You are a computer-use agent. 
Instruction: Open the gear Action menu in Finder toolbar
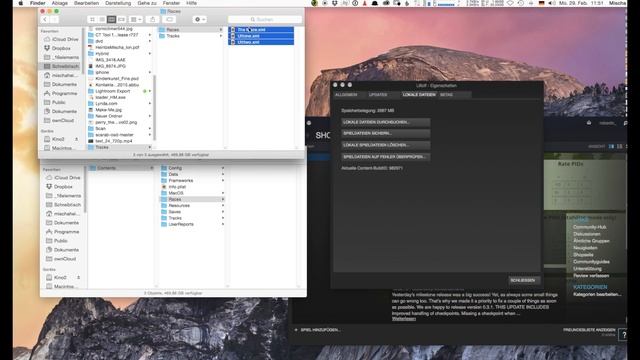click(x=200, y=20)
